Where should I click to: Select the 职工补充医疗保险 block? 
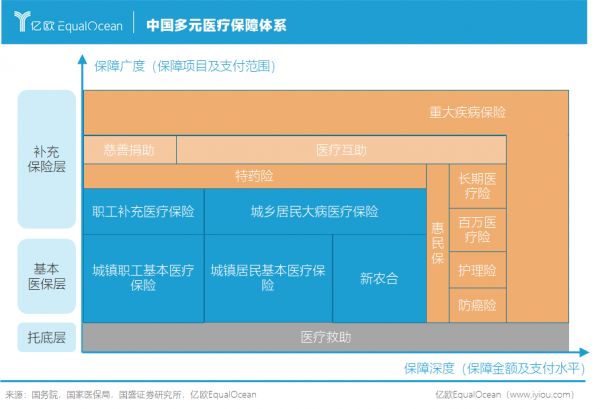[x=143, y=211]
